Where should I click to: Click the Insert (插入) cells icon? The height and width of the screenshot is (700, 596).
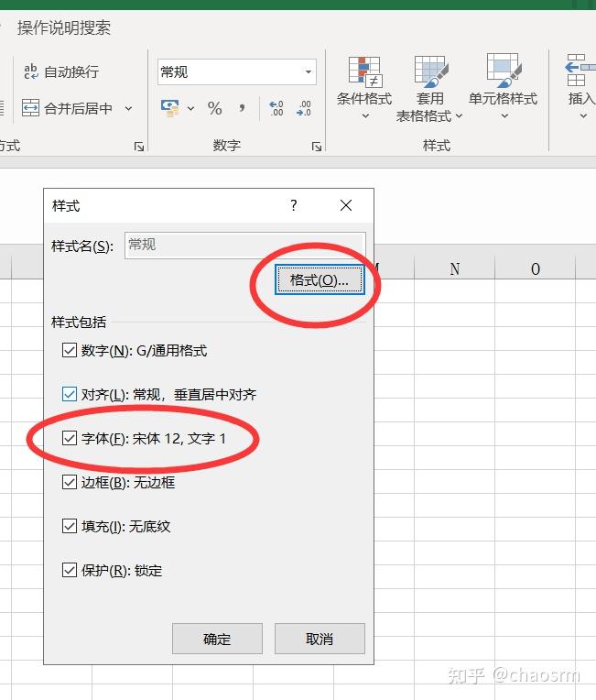[580, 71]
